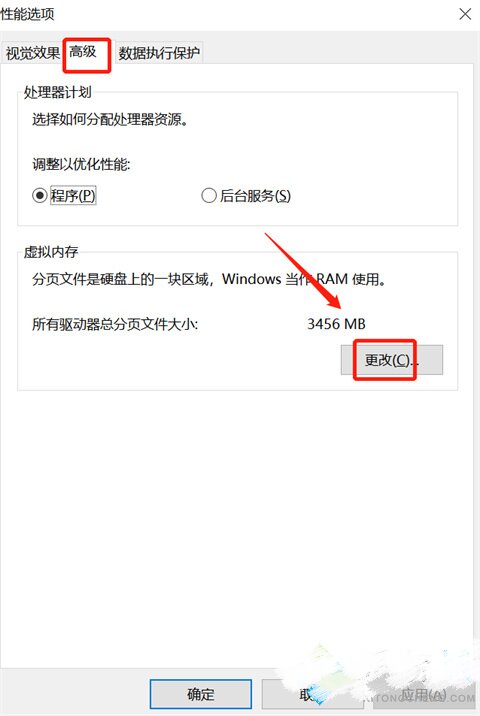Click the 虚拟内存 group heading
480x716 pixels.
pyautogui.click(x=51, y=252)
